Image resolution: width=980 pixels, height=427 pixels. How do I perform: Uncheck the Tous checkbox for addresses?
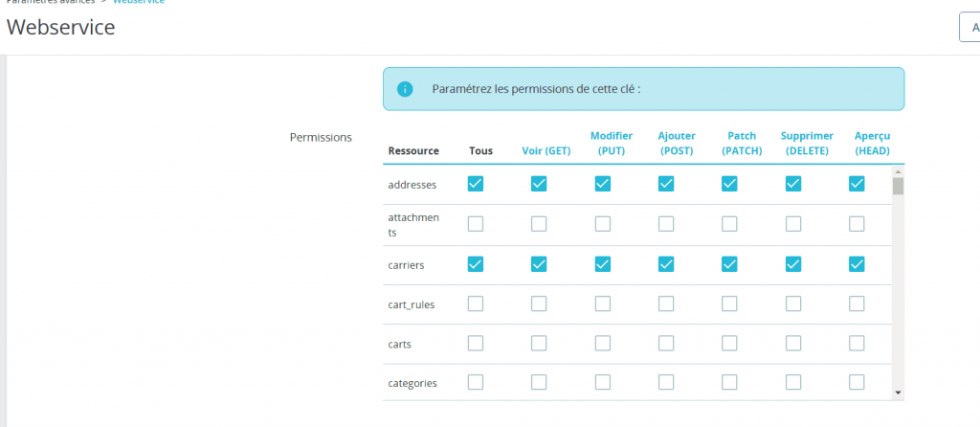[476, 184]
